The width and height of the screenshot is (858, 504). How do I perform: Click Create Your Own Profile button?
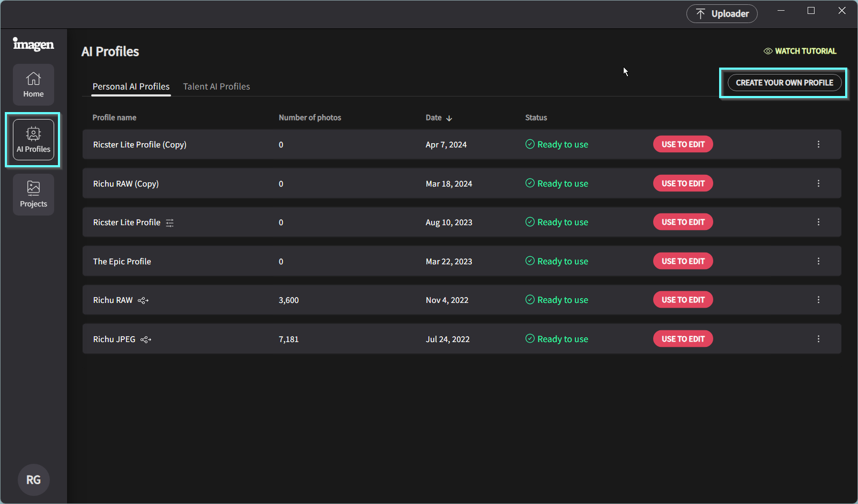point(785,83)
